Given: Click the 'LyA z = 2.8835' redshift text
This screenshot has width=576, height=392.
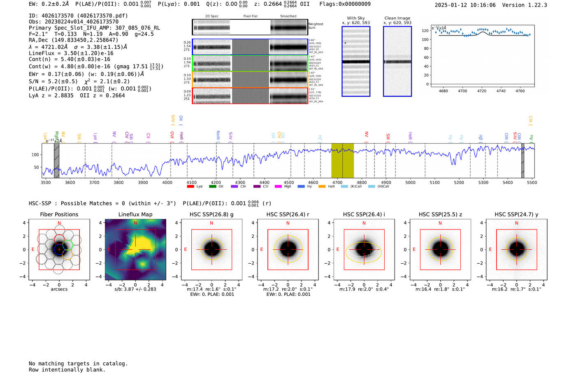Looking at the screenshot, I should coord(51,95).
